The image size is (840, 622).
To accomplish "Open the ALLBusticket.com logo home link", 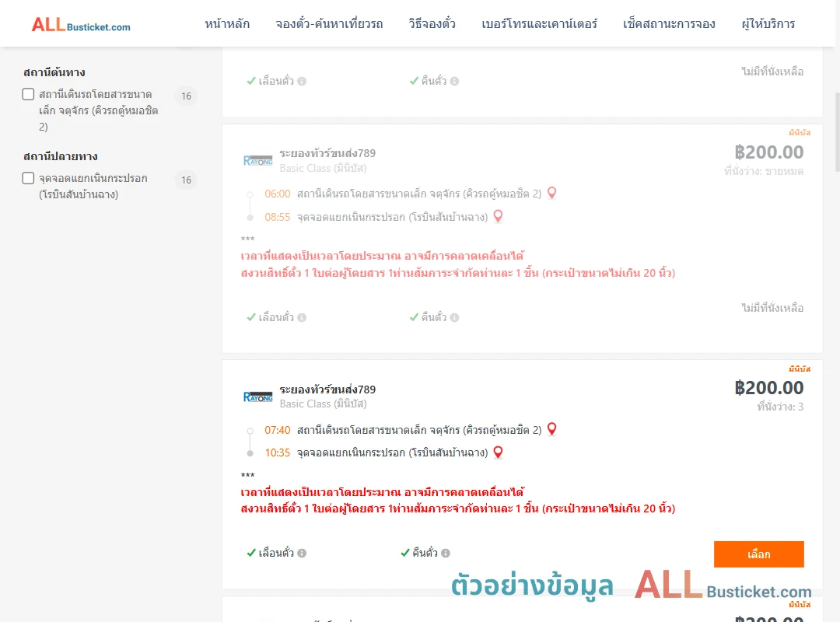I will [x=81, y=25].
